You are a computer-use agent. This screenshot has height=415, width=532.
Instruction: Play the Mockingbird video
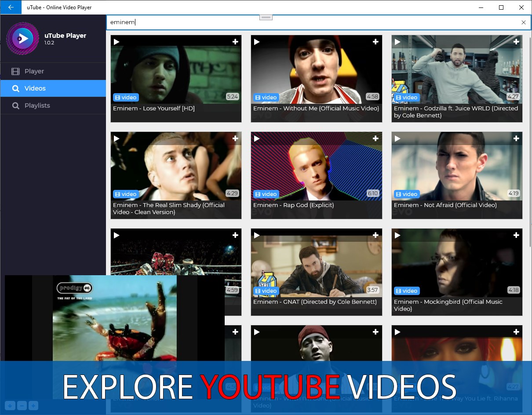click(x=397, y=235)
